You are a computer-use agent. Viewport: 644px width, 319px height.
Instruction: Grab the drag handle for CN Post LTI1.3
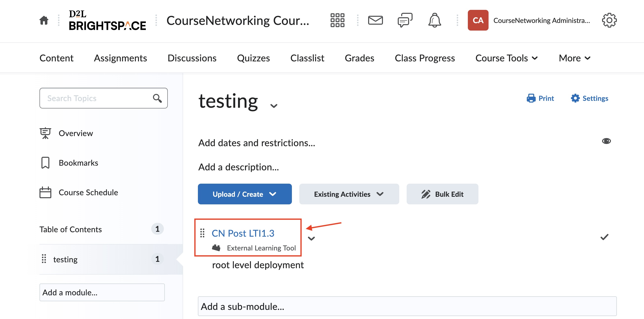[x=202, y=233]
